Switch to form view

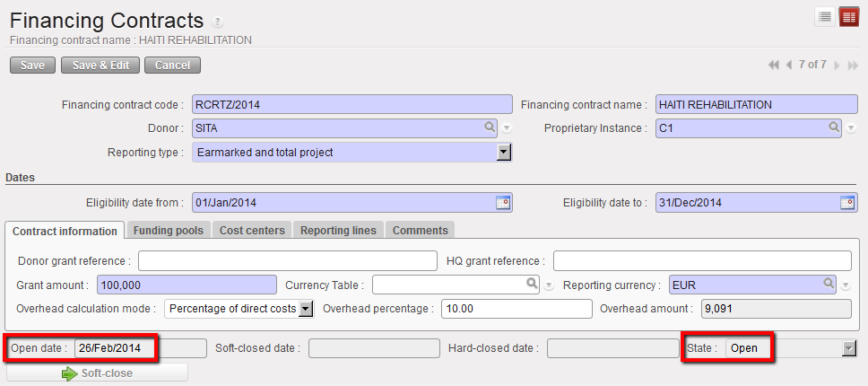pos(848,17)
